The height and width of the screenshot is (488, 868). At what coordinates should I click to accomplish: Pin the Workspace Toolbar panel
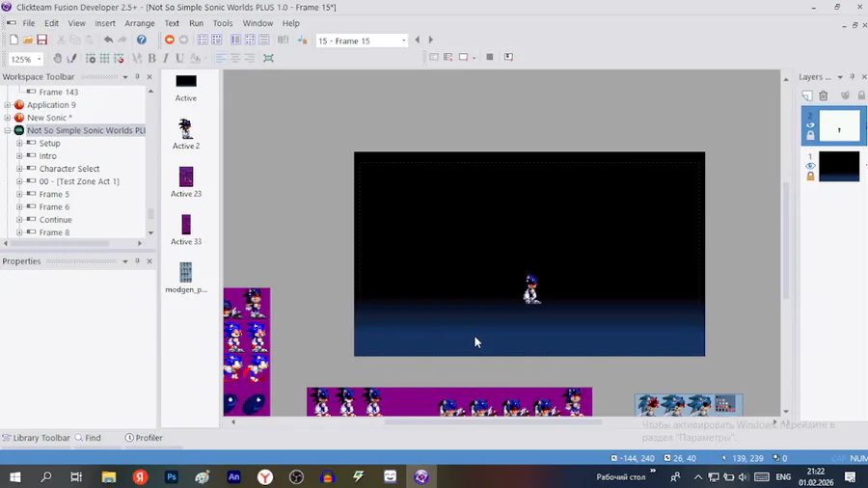[x=137, y=77]
